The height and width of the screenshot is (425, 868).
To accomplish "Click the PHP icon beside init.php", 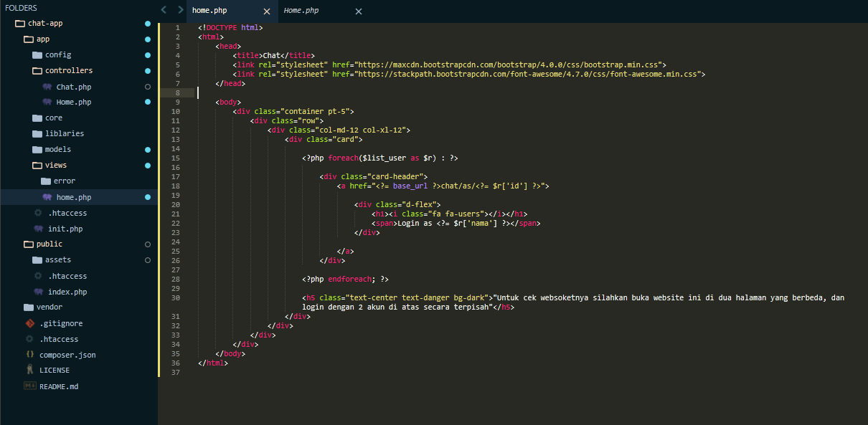I will point(38,229).
